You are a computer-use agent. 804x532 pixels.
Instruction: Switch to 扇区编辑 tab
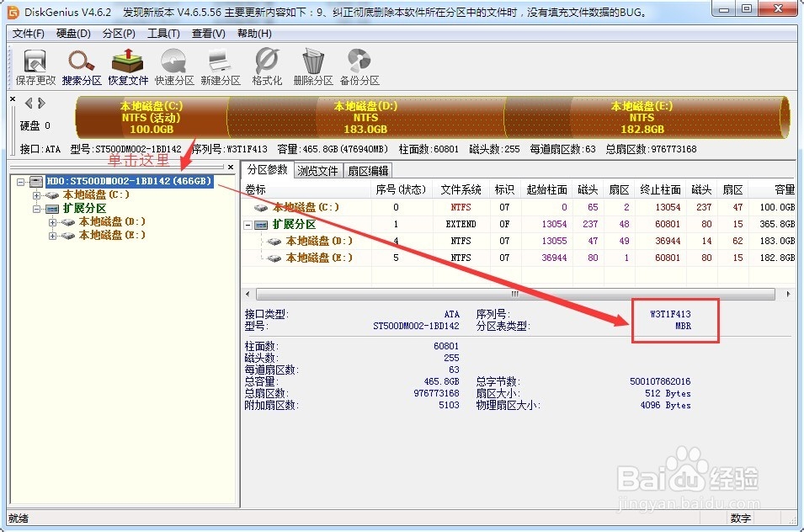[368, 171]
